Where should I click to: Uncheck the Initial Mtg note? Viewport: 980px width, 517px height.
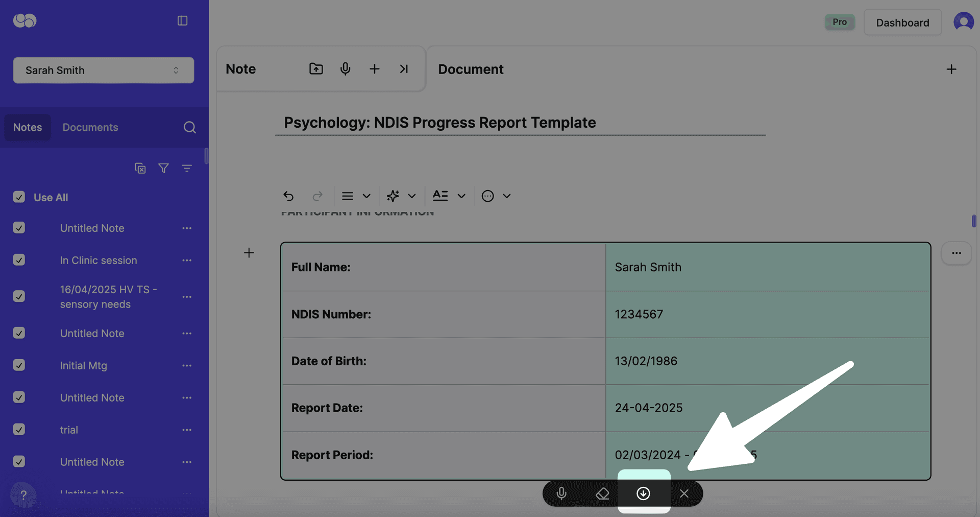[x=19, y=365]
